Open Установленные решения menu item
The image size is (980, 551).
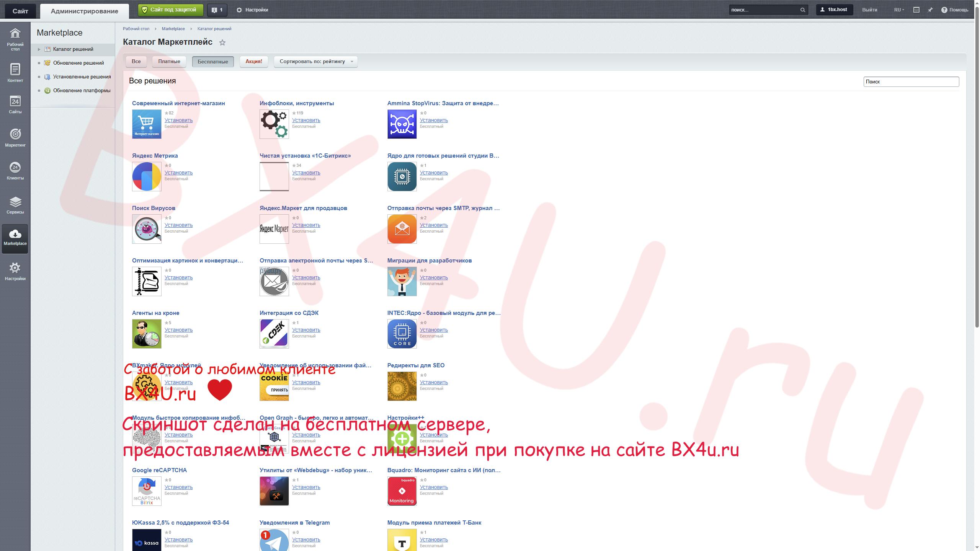82,77
